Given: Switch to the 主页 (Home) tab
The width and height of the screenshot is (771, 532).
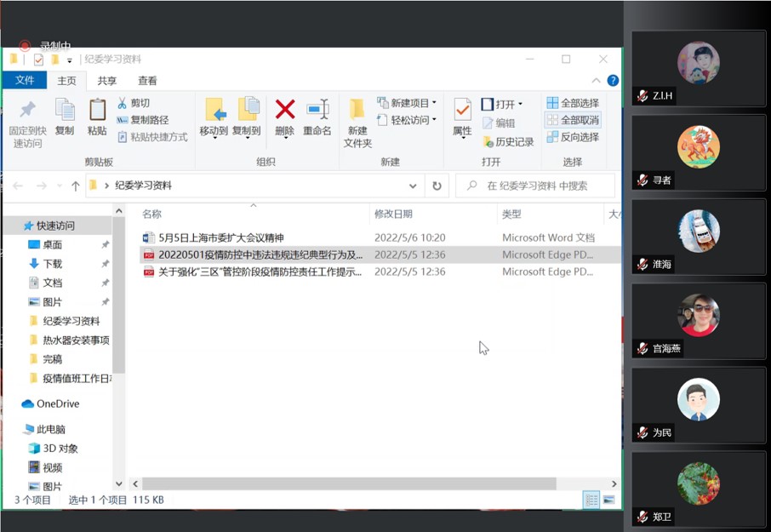Looking at the screenshot, I should (x=66, y=81).
